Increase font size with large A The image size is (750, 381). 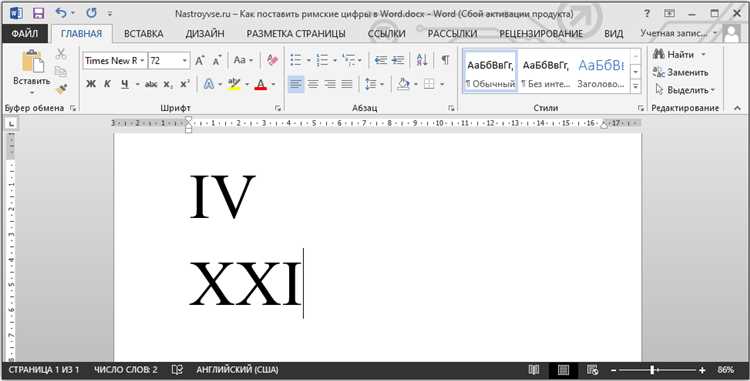tap(199, 61)
